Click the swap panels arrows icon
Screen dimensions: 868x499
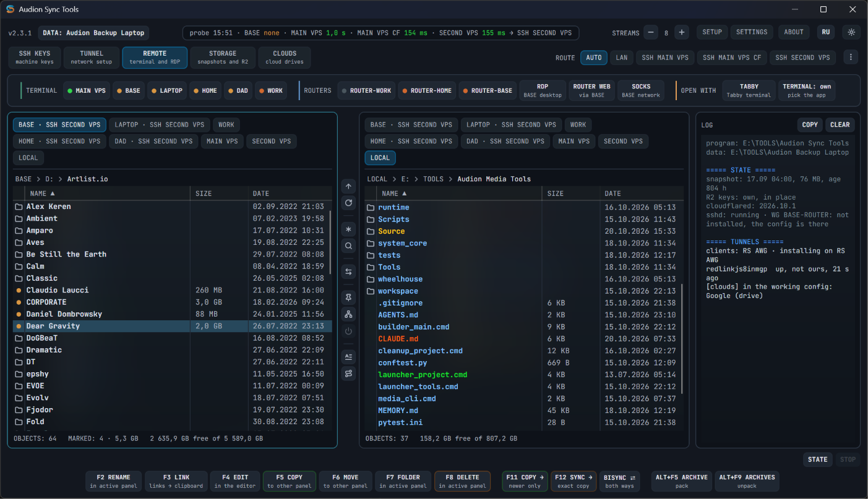coord(348,271)
